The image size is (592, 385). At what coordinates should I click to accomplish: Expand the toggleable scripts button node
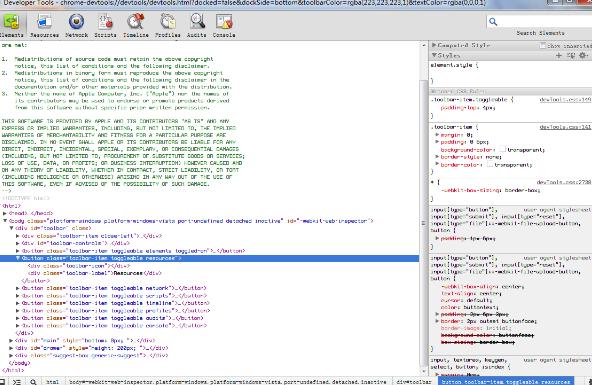17,296
